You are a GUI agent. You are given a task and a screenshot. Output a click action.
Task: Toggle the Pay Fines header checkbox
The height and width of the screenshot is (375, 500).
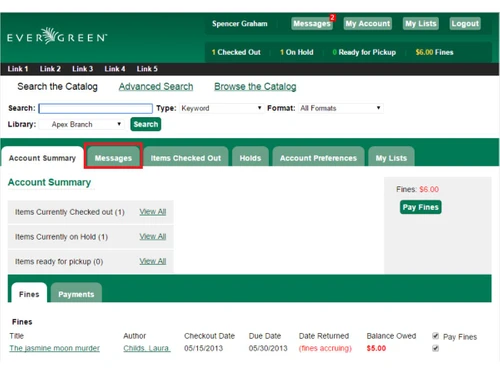pos(435,336)
